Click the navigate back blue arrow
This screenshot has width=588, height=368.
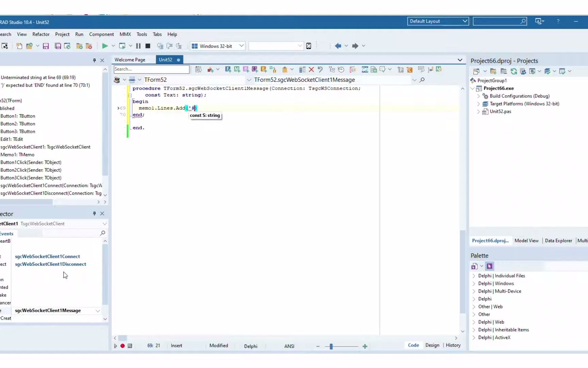(x=338, y=46)
